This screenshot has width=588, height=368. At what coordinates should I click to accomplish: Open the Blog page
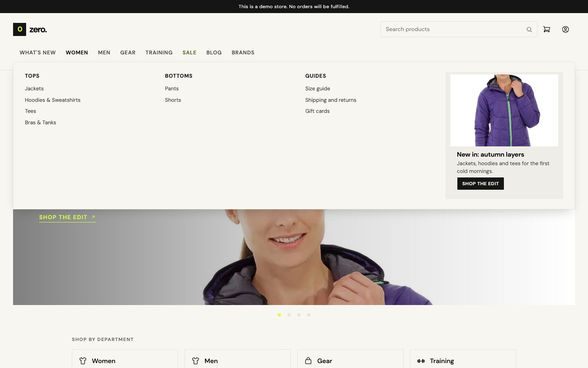tap(214, 52)
